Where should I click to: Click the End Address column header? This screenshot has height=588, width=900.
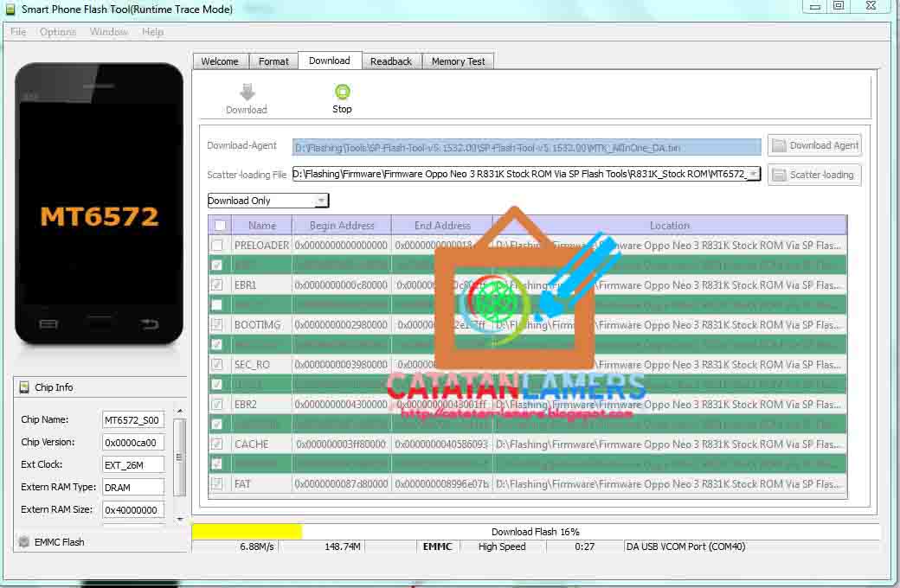tap(442, 226)
